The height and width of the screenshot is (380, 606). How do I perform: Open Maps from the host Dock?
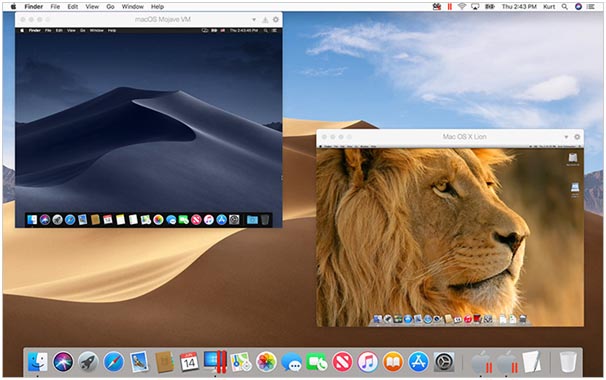(x=240, y=362)
